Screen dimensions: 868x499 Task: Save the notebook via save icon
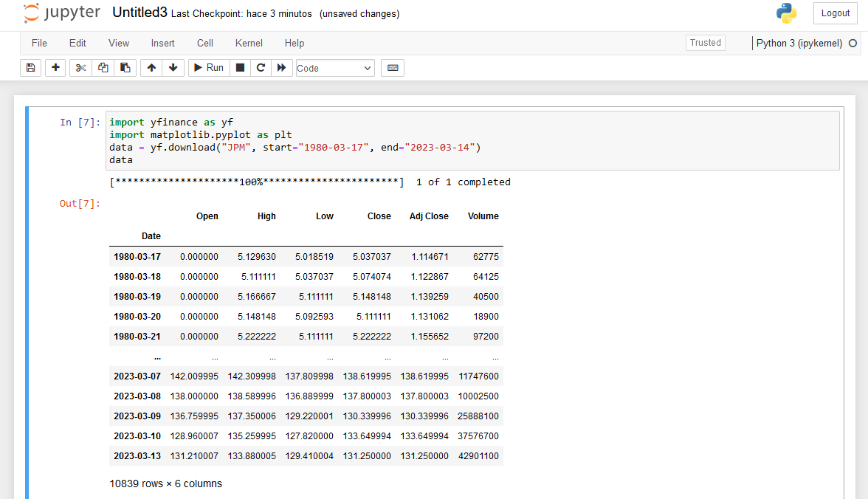click(30, 67)
